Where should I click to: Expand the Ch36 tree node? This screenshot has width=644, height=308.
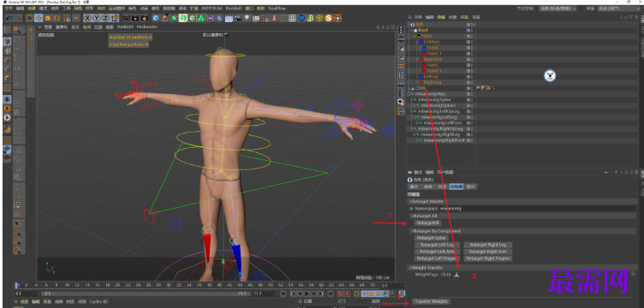pos(408,88)
